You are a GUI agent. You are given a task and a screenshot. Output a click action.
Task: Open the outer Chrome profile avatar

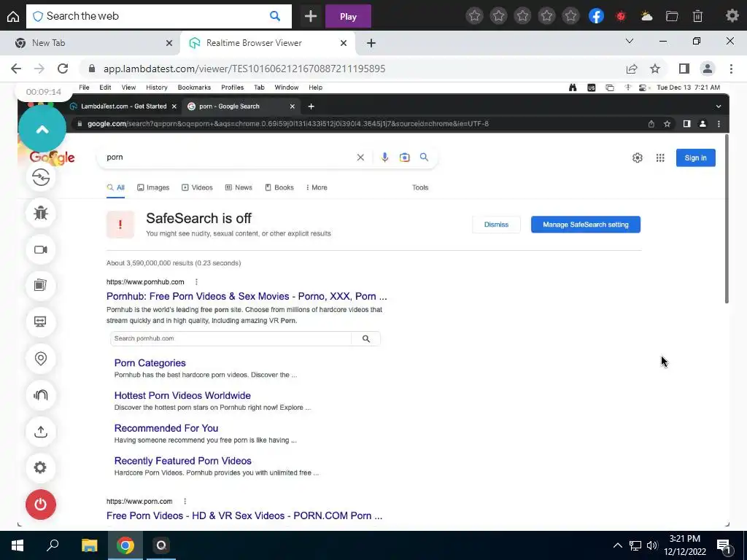coord(708,69)
